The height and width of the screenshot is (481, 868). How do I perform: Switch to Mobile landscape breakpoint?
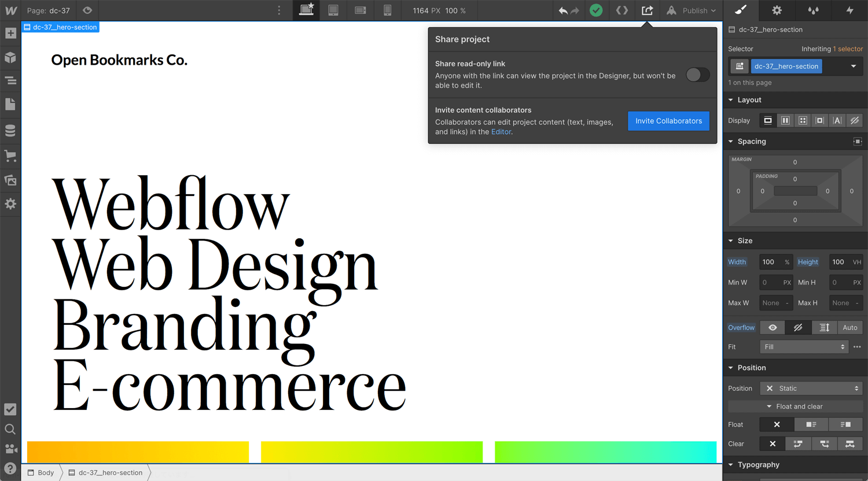(361, 10)
